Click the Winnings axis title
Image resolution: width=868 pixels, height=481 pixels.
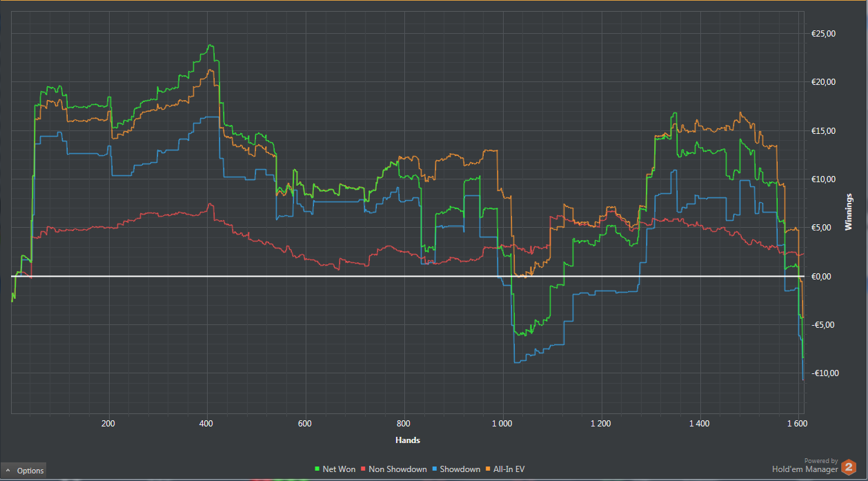tap(849, 213)
